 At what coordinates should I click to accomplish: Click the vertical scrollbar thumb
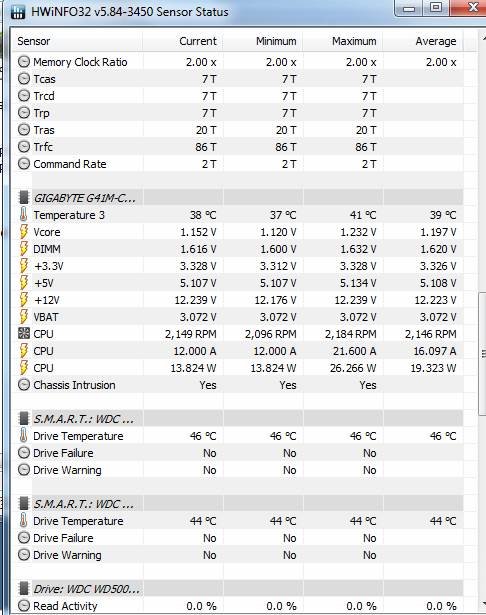coord(482,353)
